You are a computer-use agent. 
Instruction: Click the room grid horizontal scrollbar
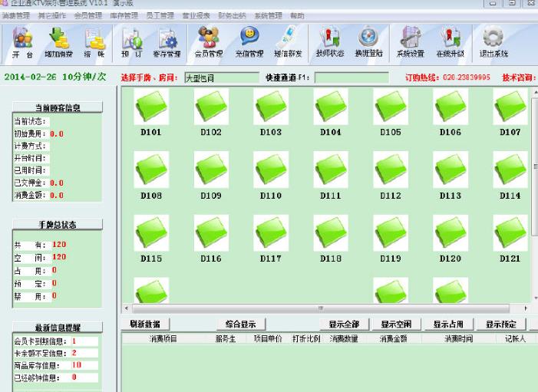pos(321,308)
